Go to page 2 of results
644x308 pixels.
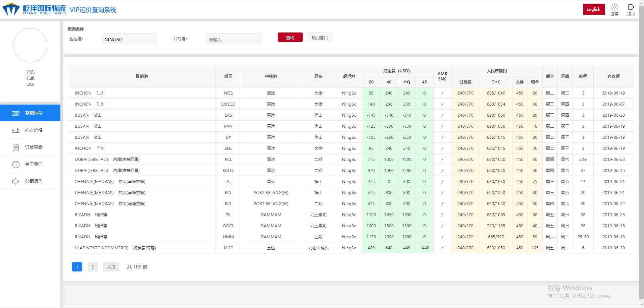(93, 267)
